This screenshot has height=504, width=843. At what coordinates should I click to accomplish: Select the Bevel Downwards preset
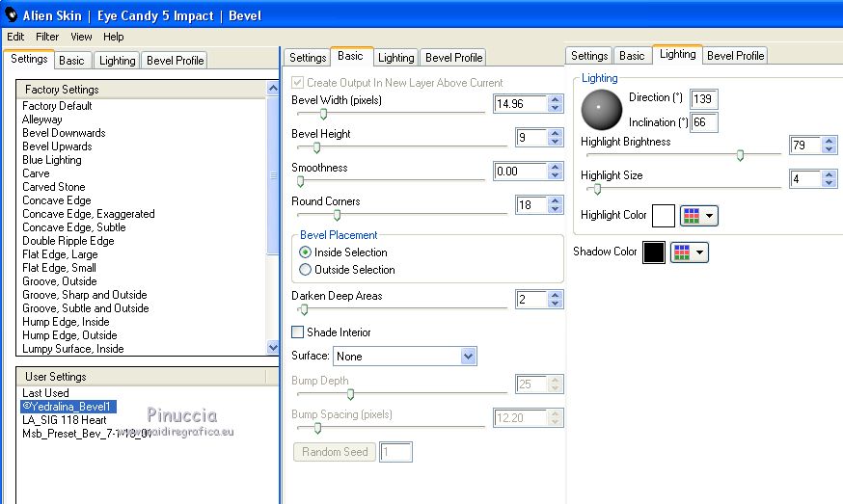[x=64, y=133]
